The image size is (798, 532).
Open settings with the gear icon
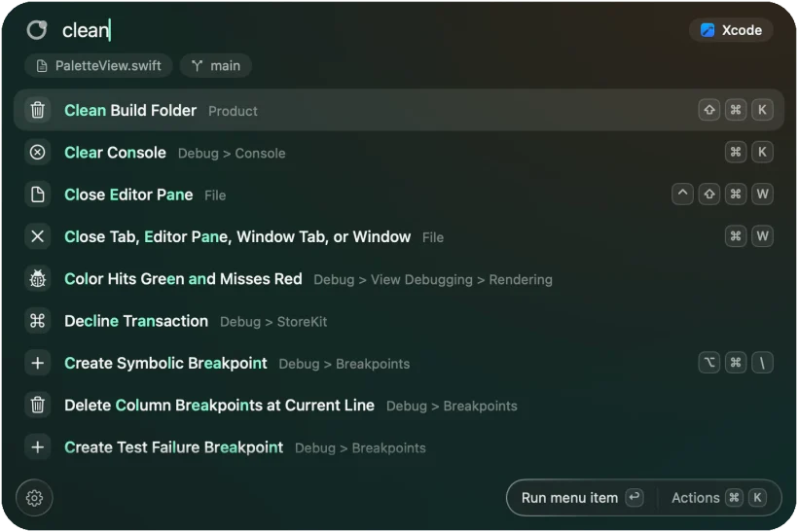coord(35,498)
